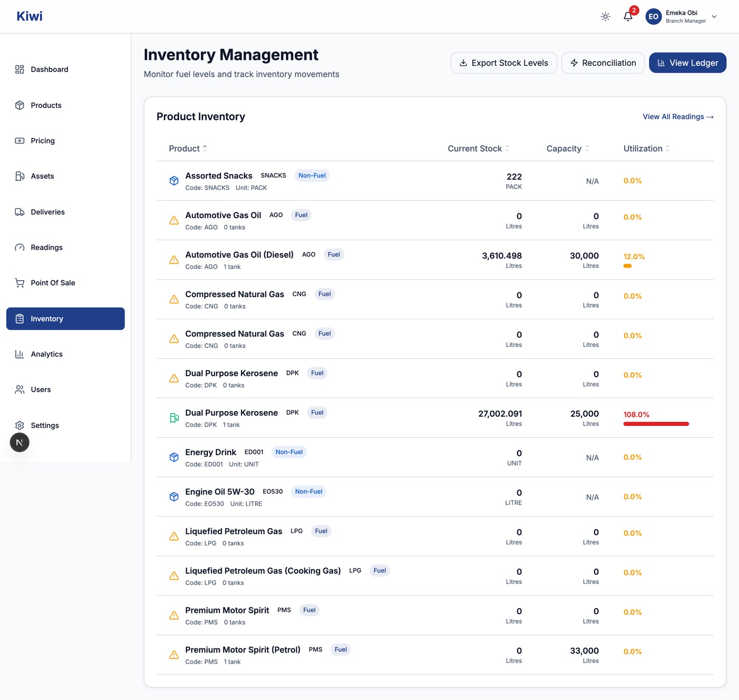Viewport: 739px width, 700px height.
Task: Click the 222 PACK stock value
Action: tap(514, 181)
